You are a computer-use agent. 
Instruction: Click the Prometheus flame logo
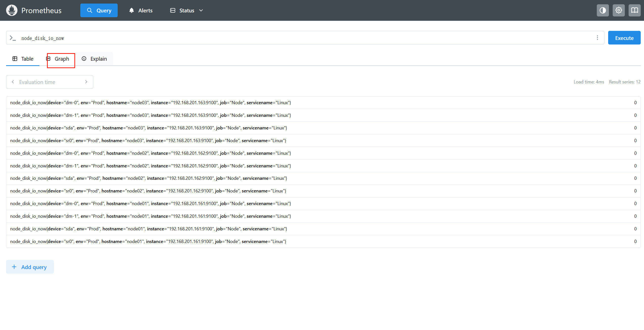click(12, 10)
